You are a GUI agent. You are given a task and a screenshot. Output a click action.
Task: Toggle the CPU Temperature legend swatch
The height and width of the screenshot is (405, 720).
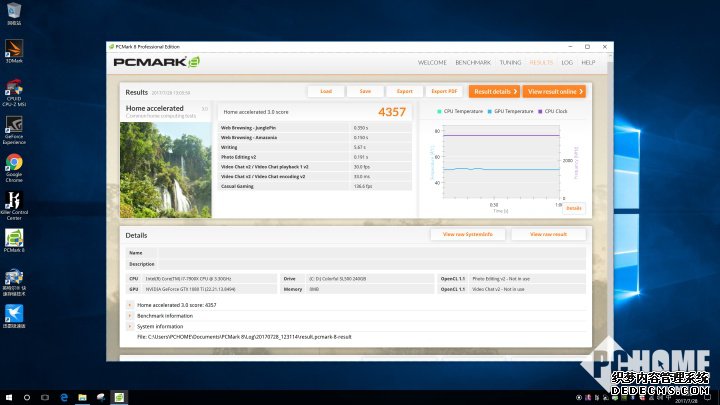tap(439, 112)
